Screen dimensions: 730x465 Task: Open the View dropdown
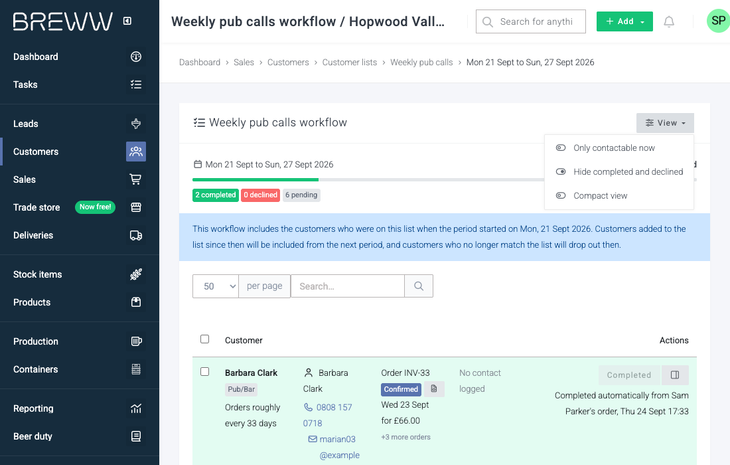pyautogui.click(x=665, y=123)
